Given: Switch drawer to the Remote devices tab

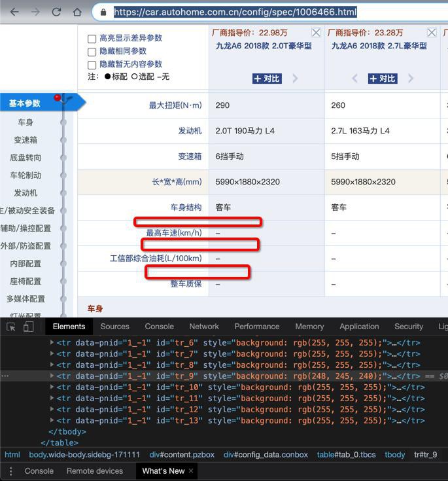Looking at the screenshot, I should click(95, 471).
